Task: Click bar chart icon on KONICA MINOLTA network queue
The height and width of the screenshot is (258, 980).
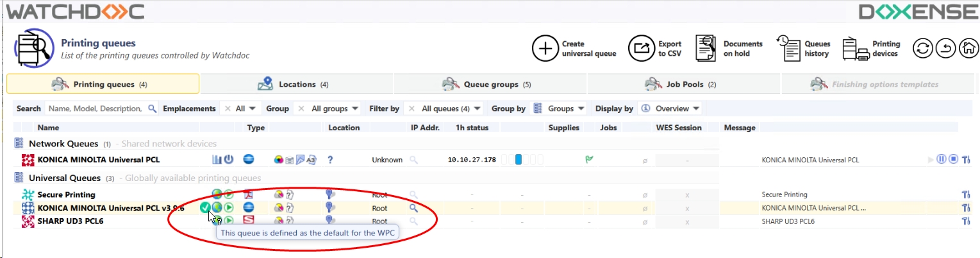Action: [217, 159]
